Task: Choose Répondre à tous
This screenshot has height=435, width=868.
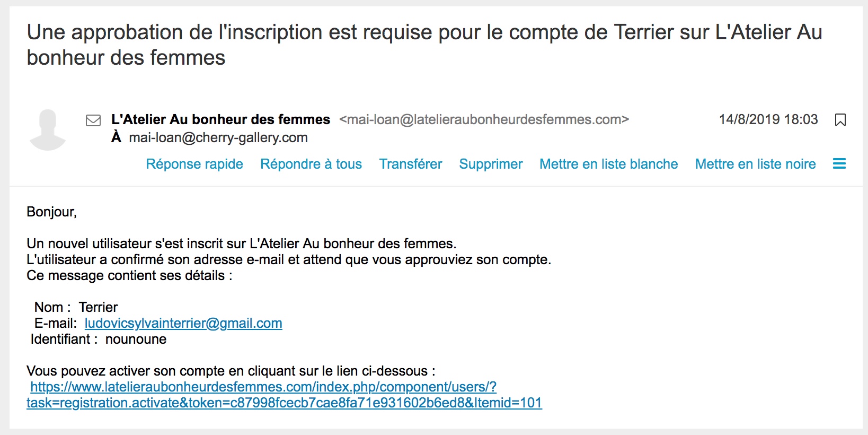Action: pos(311,164)
